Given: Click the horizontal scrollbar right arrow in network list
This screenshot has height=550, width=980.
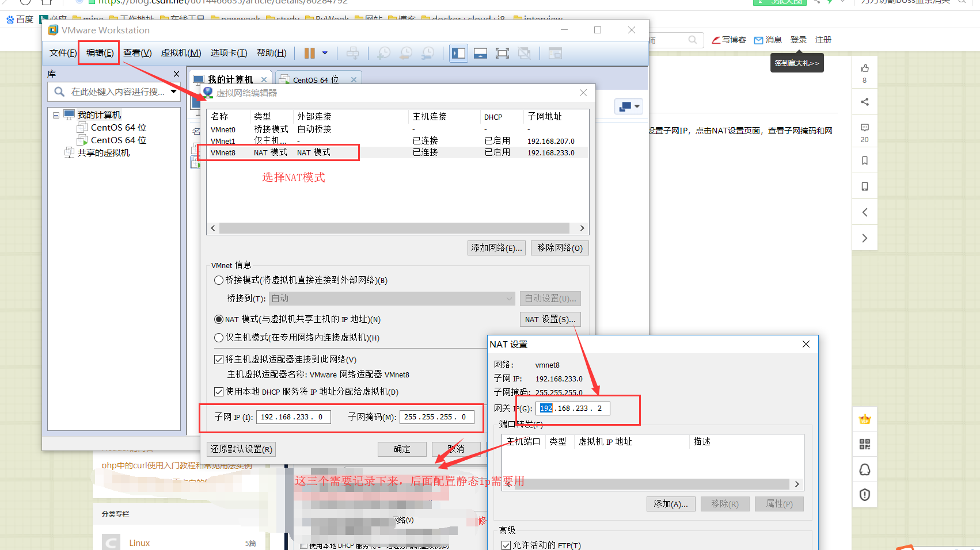Looking at the screenshot, I should 582,228.
